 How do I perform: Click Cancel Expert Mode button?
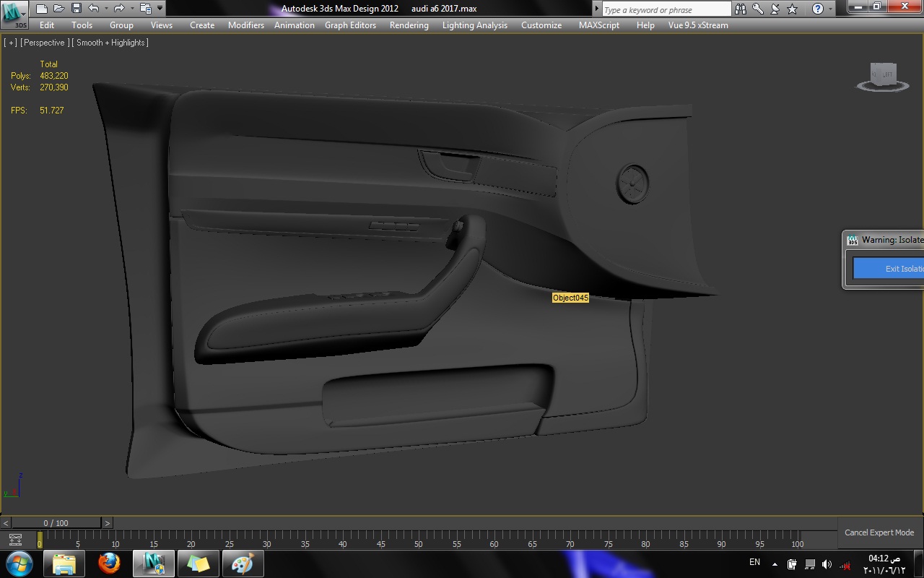879,532
